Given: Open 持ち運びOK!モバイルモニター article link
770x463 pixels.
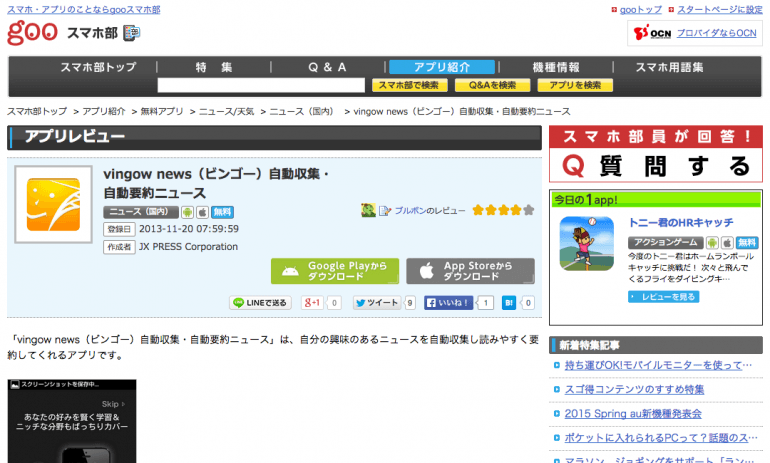Looking at the screenshot, I should [x=658, y=365].
